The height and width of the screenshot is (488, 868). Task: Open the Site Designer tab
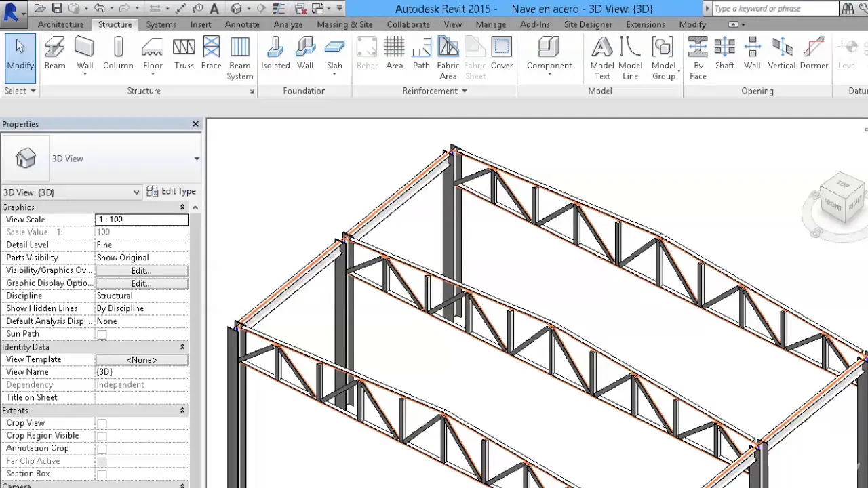coord(588,24)
